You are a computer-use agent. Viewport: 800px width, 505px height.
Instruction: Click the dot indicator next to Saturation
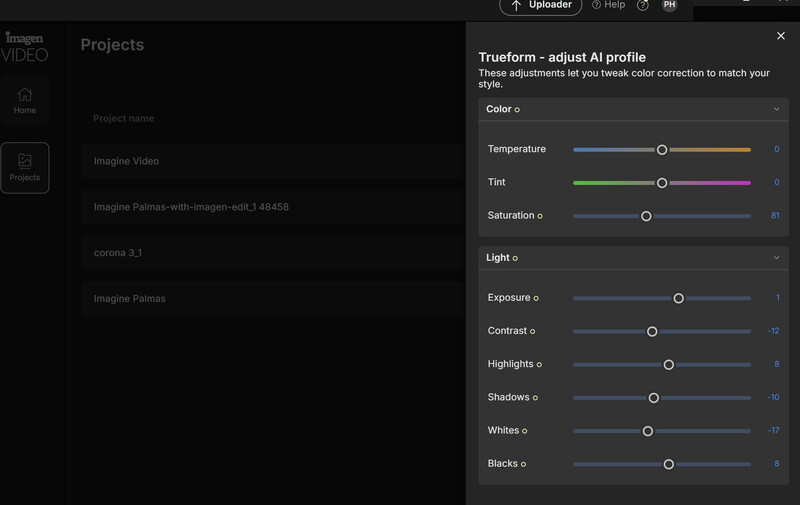pyautogui.click(x=540, y=216)
